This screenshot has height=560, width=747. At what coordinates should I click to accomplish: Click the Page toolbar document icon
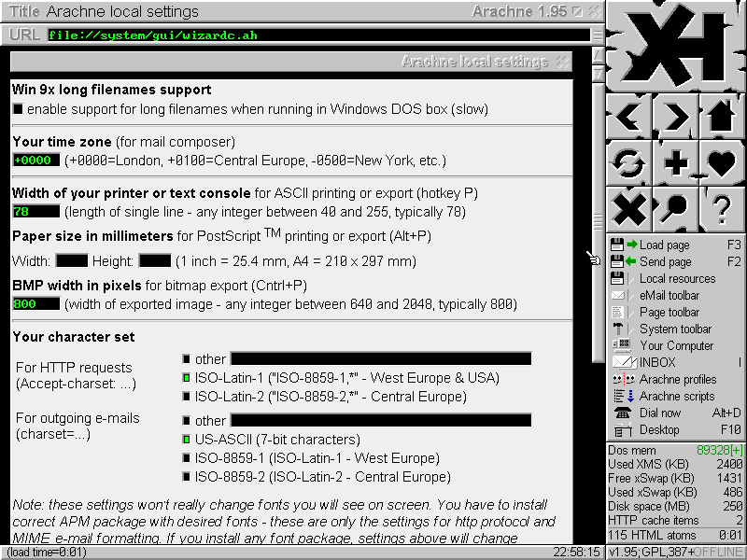[617, 313]
